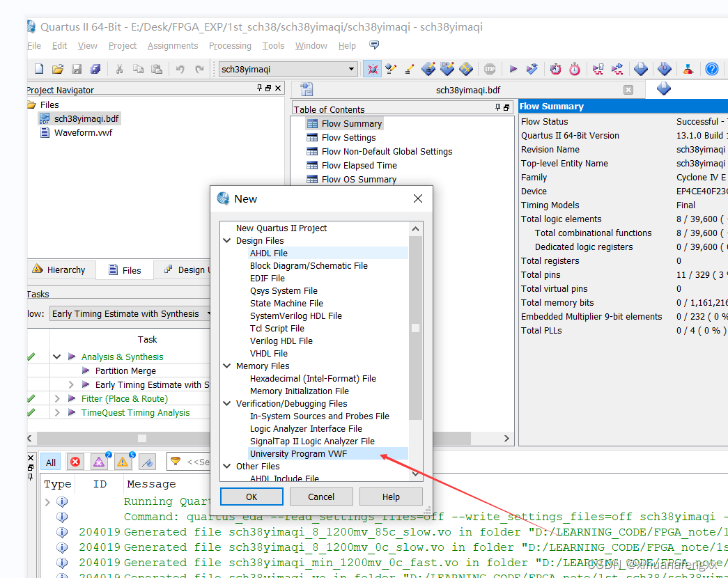Click the Open folder toolbar icon
This screenshot has width=728, height=578.
[x=58, y=69]
